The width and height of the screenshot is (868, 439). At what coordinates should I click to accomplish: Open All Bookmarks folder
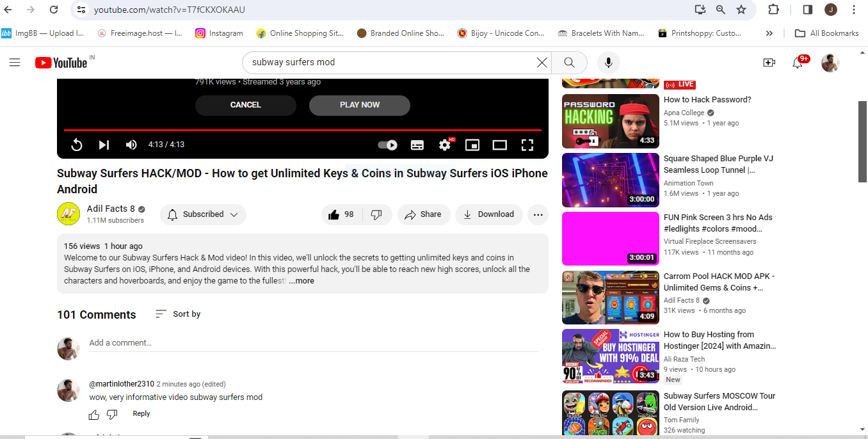827,33
